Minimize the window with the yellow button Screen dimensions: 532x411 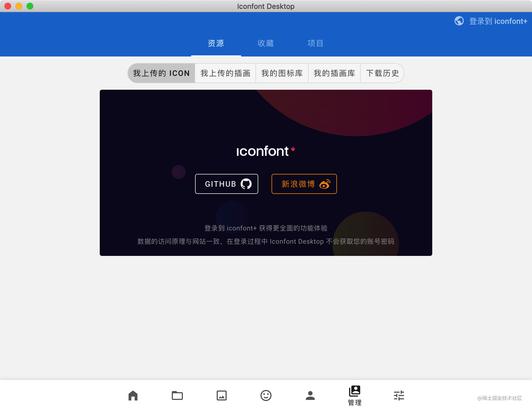(x=19, y=6)
